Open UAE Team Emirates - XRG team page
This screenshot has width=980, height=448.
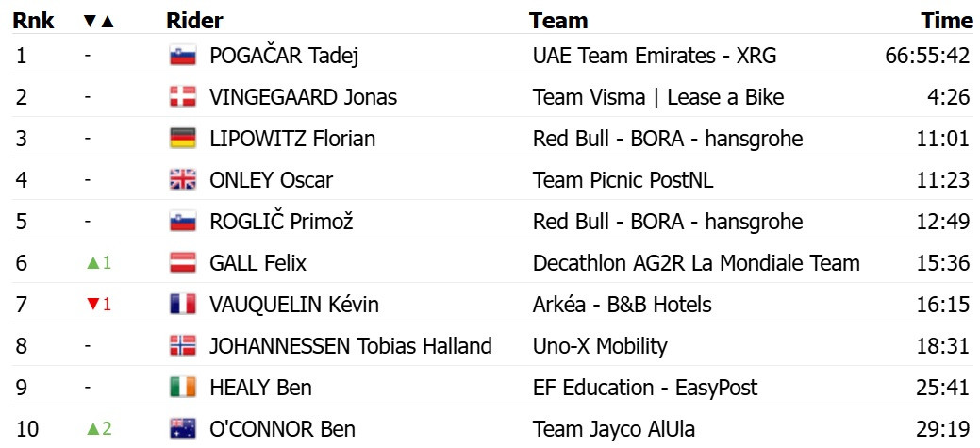coord(655,56)
